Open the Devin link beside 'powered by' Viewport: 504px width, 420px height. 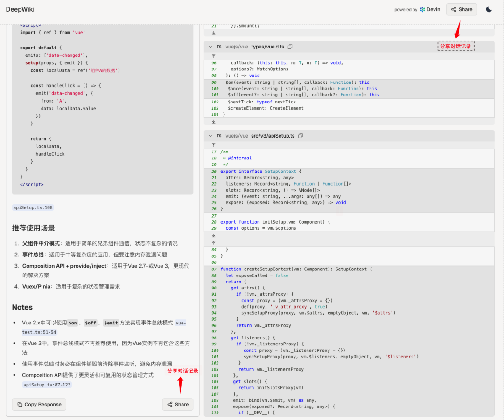click(x=430, y=9)
